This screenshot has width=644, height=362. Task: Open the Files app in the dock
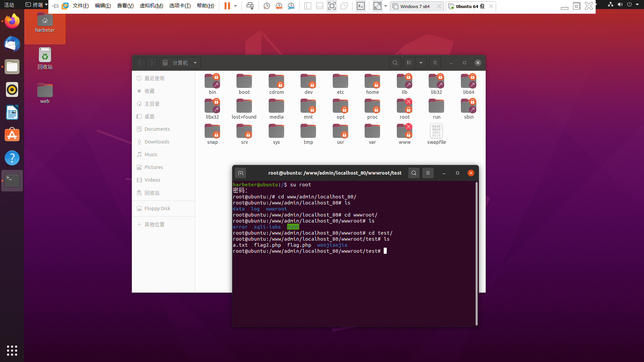(x=12, y=67)
